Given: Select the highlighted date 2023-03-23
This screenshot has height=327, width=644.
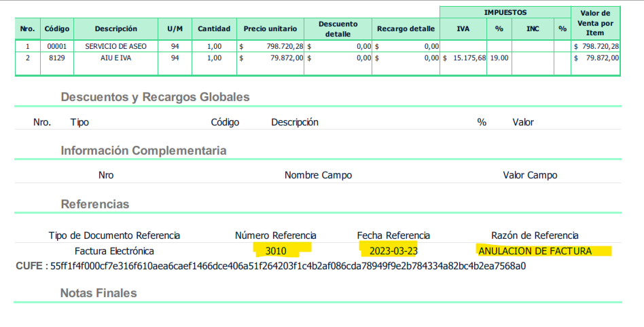Looking at the screenshot, I should [x=392, y=251].
